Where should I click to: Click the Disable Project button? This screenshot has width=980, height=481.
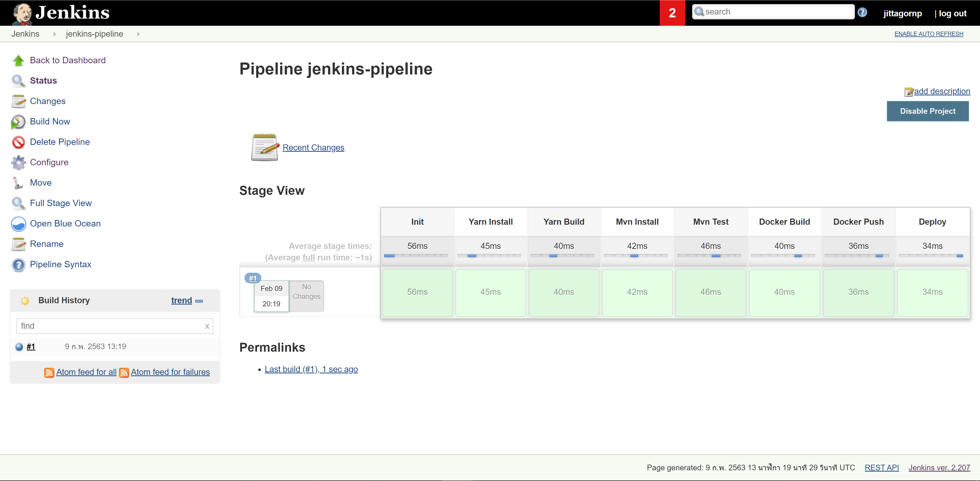(927, 111)
